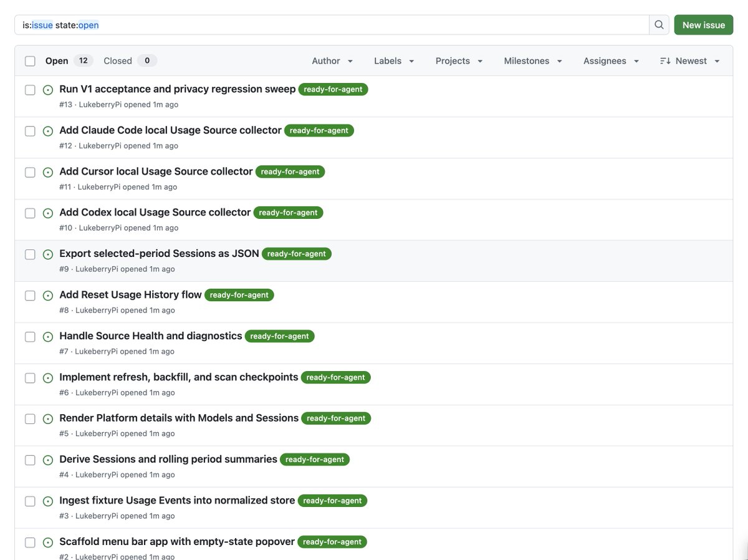Viewport: 748px width, 560px height.
Task: Open issue Add Codex local Usage Source collector
Action: [155, 213]
